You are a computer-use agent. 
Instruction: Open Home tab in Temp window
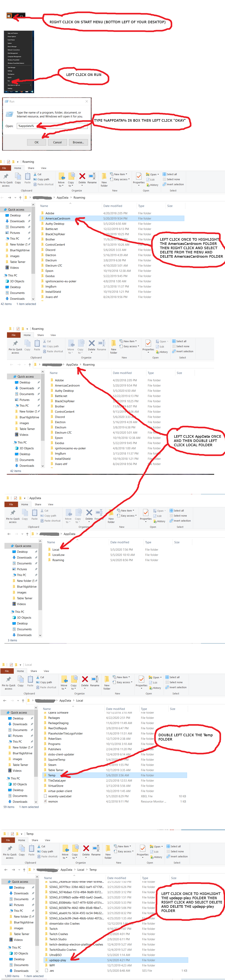point(22,840)
